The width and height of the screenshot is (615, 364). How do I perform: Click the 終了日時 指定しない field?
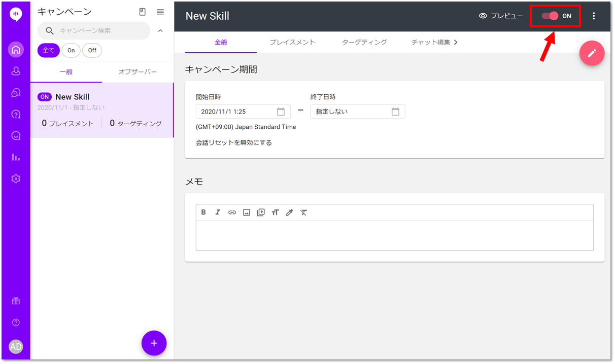click(x=358, y=112)
